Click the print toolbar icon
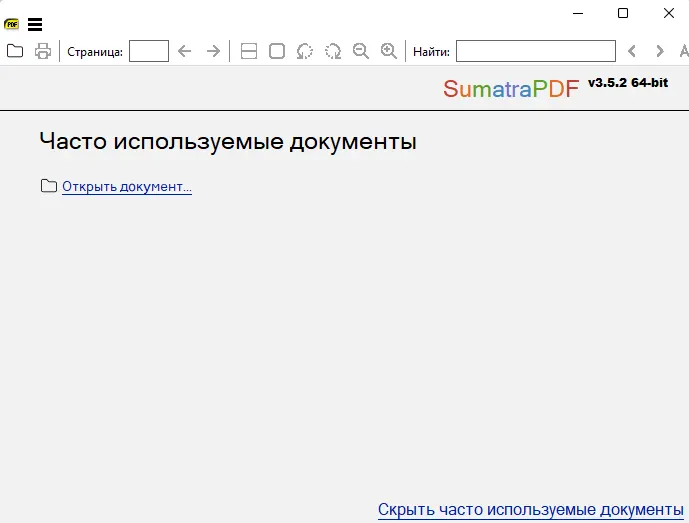This screenshot has height=523, width=689. 43,51
